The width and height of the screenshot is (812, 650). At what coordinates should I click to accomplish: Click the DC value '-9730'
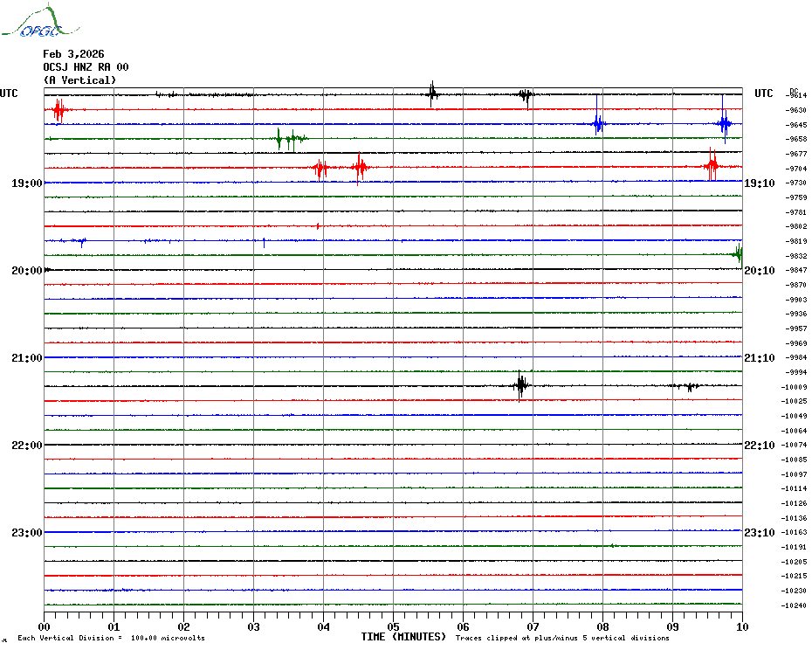[x=796, y=183]
